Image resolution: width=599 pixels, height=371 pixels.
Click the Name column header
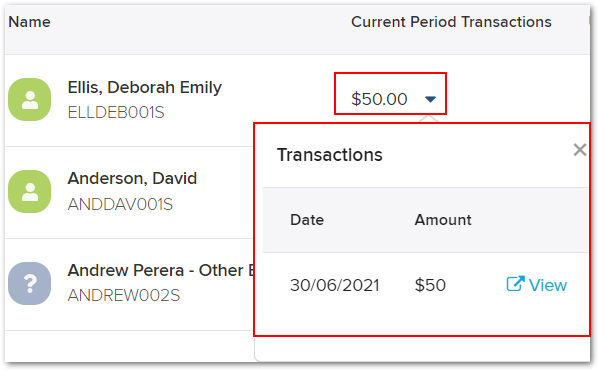(x=29, y=22)
